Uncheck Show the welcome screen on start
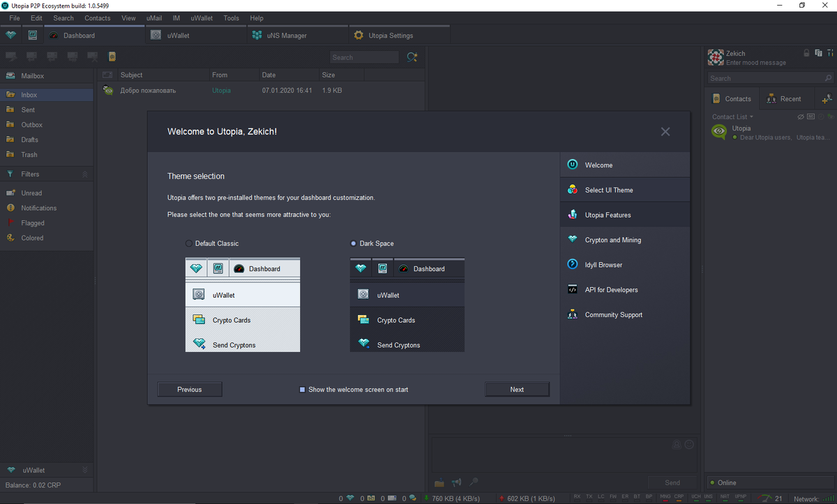The image size is (837, 504). coord(302,390)
